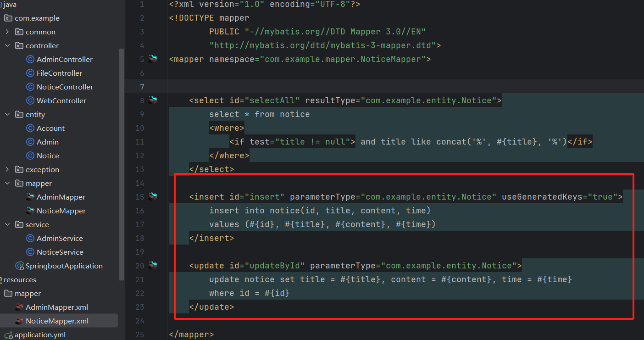Viewport: 644px width, 340px height.
Task: Collapse the service package
Action: click(x=7, y=224)
